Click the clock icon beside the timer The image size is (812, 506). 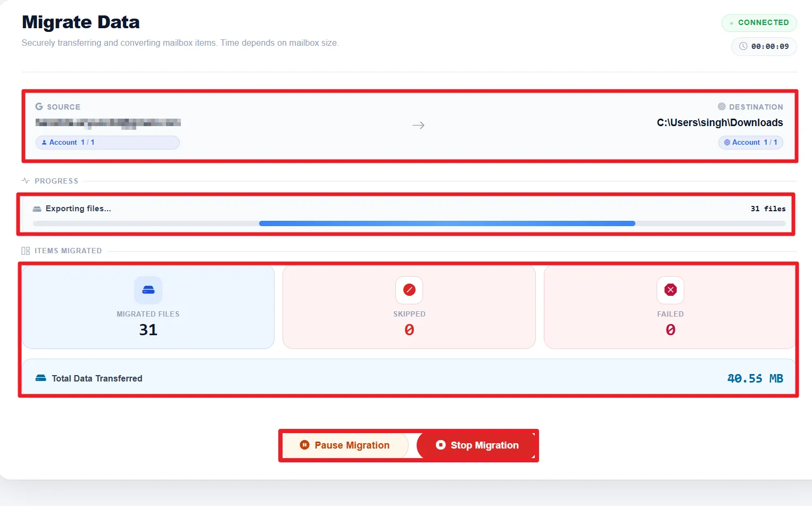tap(743, 46)
